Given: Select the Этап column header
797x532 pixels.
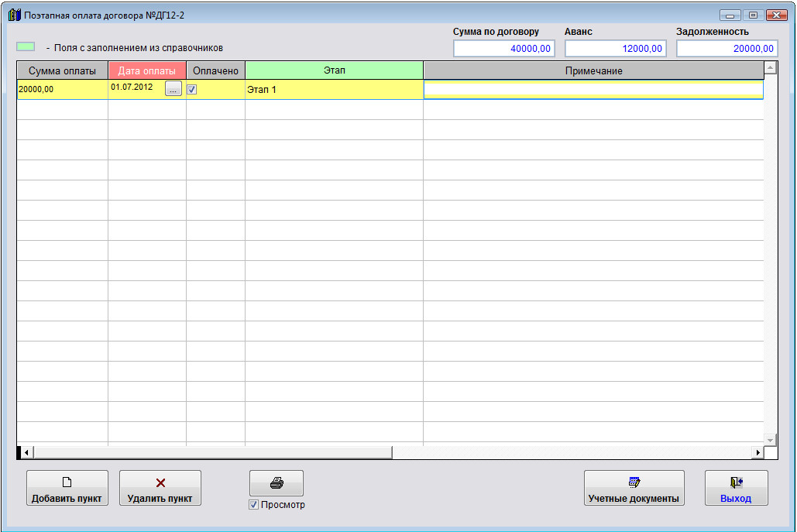Looking at the screenshot, I should [x=335, y=70].
